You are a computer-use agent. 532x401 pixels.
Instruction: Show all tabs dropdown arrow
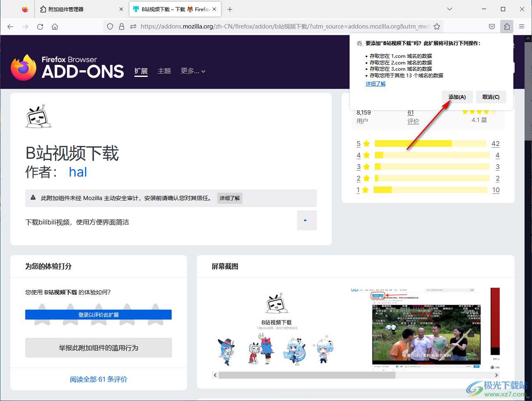point(450,9)
